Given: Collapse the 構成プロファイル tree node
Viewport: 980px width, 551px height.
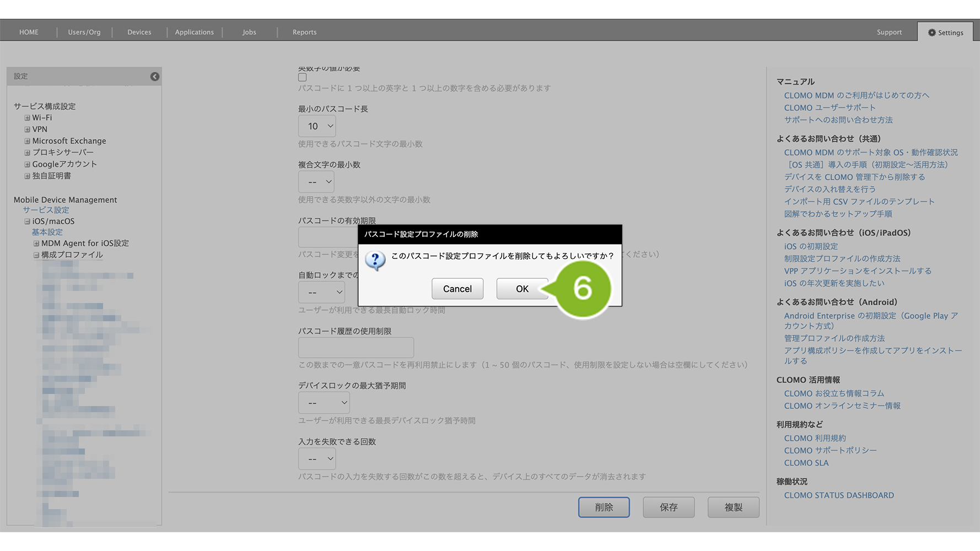Looking at the screenshot, I should [x=36, y=255].
